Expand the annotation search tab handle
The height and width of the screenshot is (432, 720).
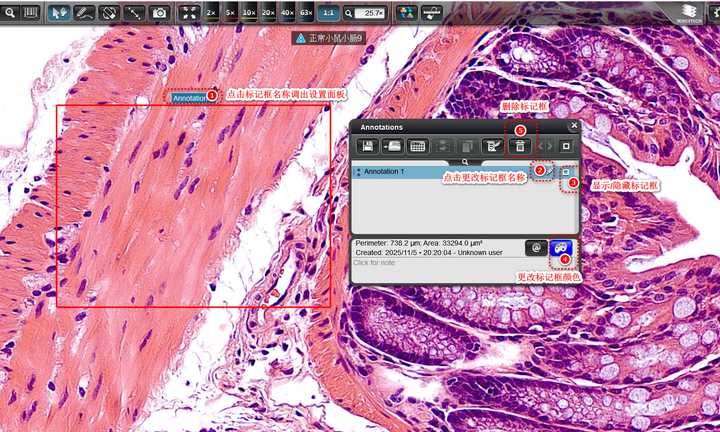point(465,162)
